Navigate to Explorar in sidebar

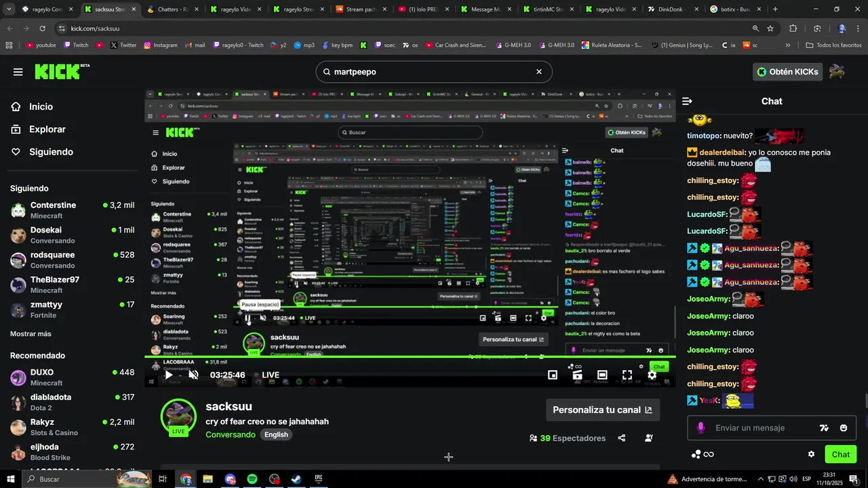[x=39, y=129]
